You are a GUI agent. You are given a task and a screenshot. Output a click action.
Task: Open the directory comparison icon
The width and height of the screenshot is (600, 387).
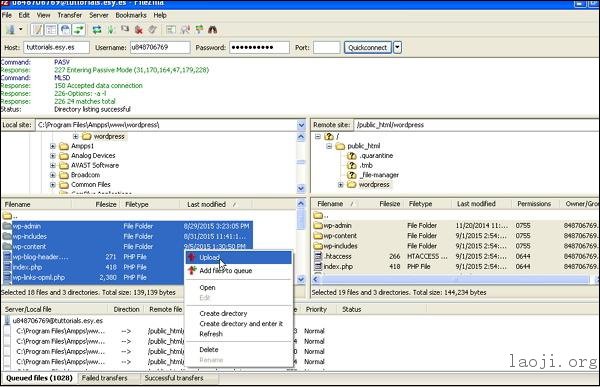(x=185, y=29)
